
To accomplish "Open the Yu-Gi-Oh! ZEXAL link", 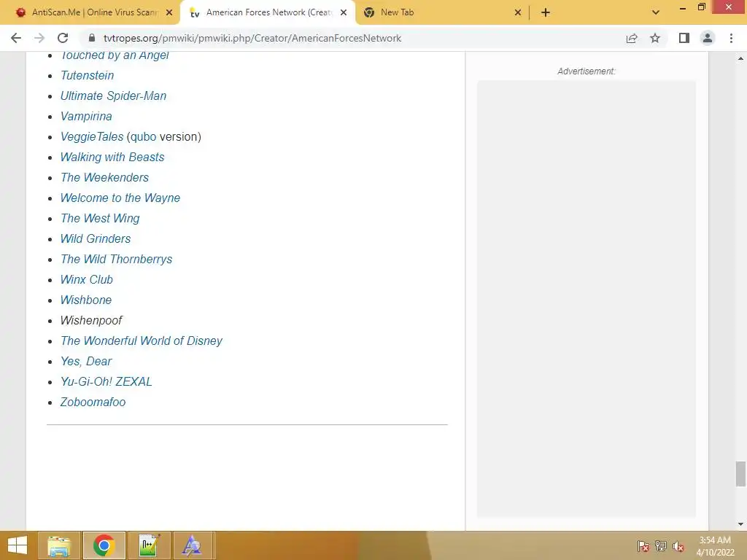I will 107,382.
